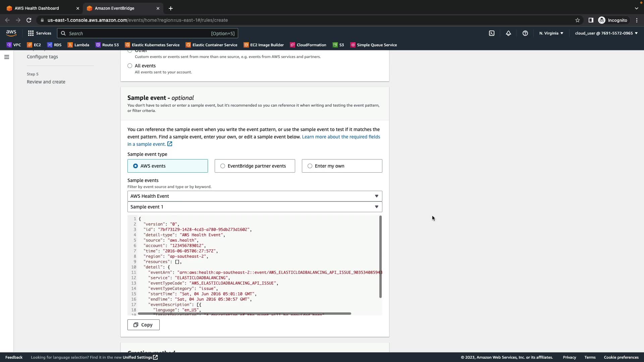Image resolution: width=644 pixels, height=362 pixels.
Task: Select the All events radio option
Action: (x=130, y=66)
